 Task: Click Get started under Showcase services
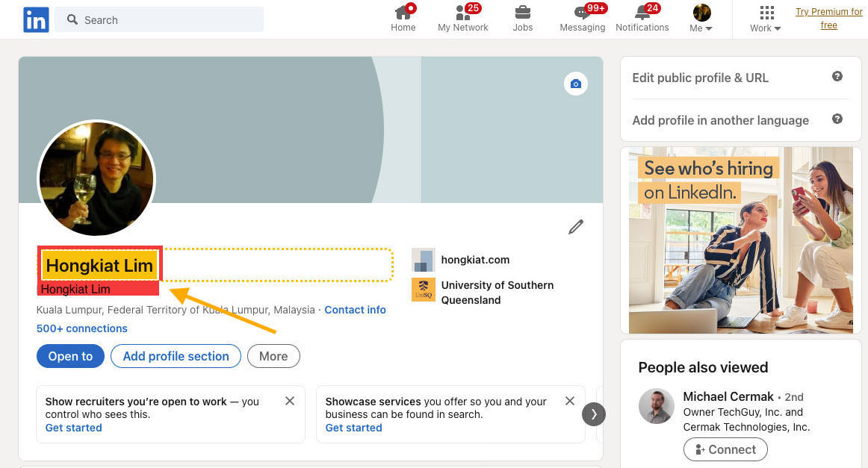[x=354, y=428]
